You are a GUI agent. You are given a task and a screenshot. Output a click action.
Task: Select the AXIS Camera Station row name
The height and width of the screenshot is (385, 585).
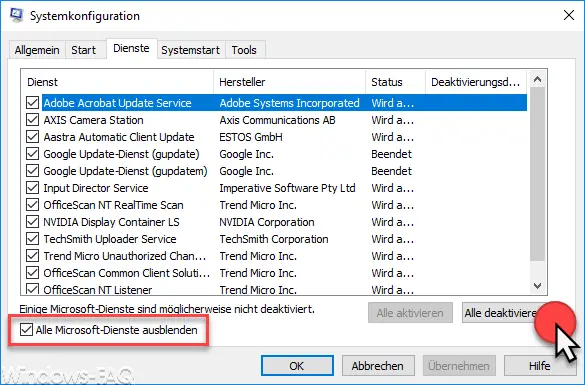pyautogui.click(x=93, y=120)
